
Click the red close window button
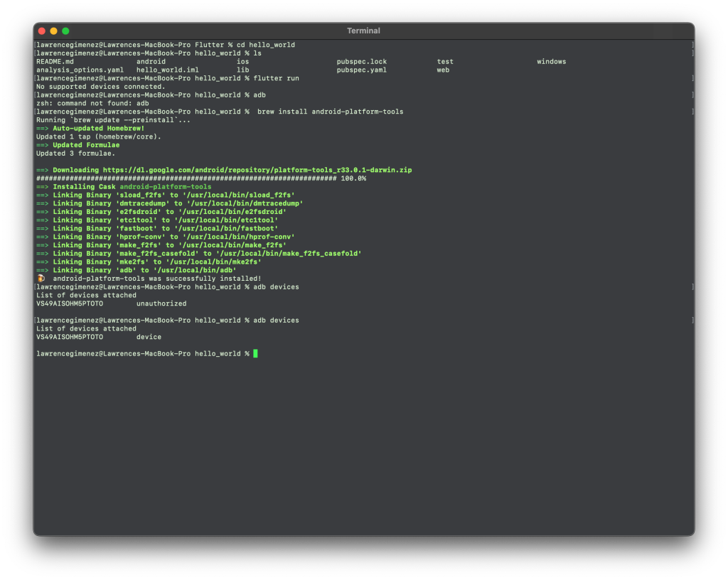pyautogui.click(x=41, y=31)
